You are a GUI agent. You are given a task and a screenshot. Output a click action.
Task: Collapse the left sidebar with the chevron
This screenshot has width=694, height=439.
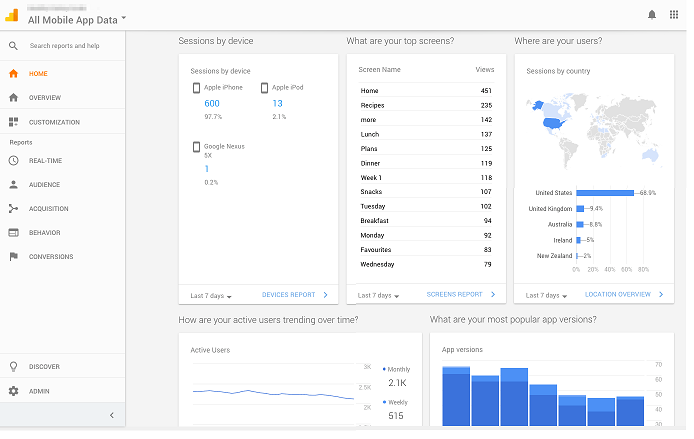111,415
